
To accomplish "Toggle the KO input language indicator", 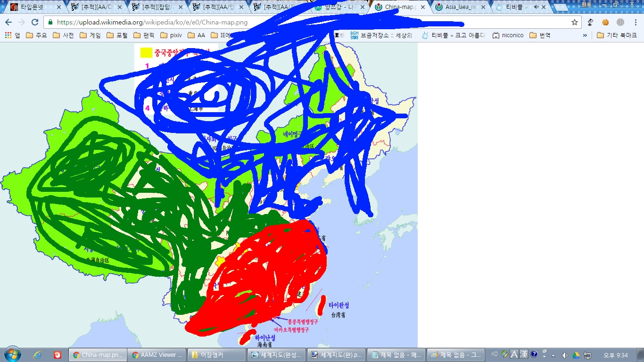I will pyautogui.click(x=494, y=354).
